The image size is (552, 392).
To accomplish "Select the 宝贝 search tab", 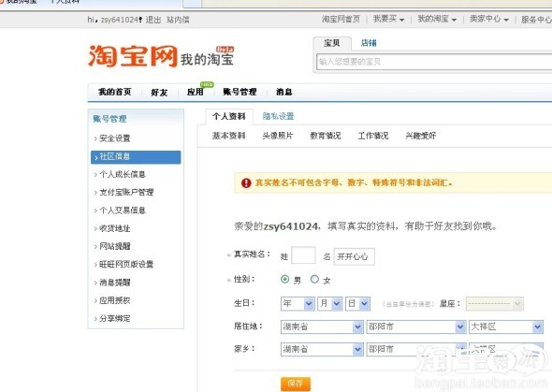I will (332, 43).
